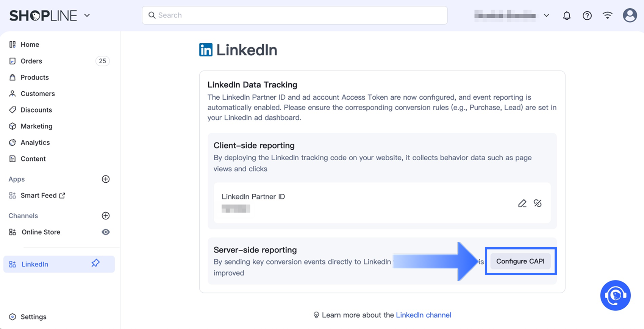Toggle Online Store preview eye icon
This screenshot has height=329, width=644.
106,232
